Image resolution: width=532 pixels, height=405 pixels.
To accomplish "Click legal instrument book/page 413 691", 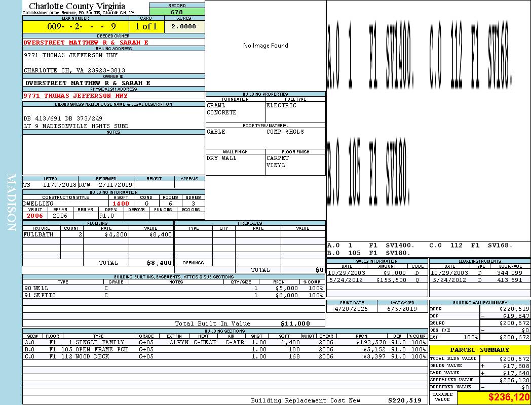I will point(510,280).
